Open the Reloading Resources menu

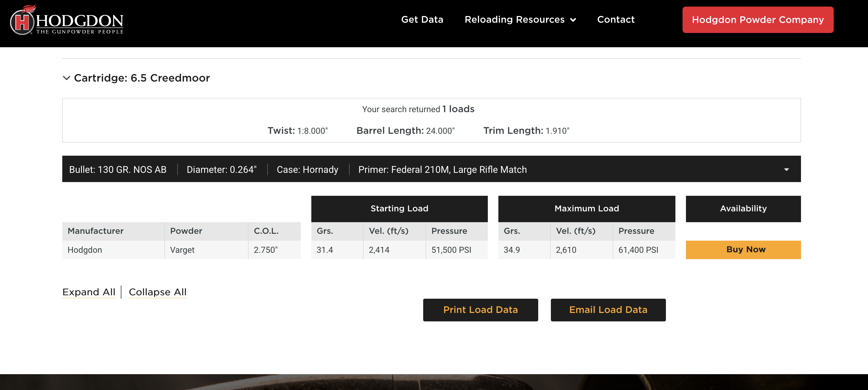pos(520,20)
